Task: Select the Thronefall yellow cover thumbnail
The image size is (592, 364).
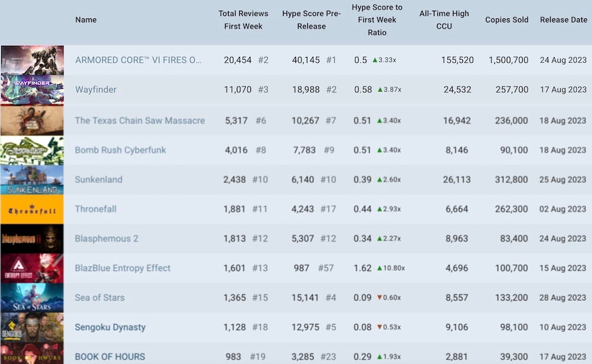Action: pos(32,209)
